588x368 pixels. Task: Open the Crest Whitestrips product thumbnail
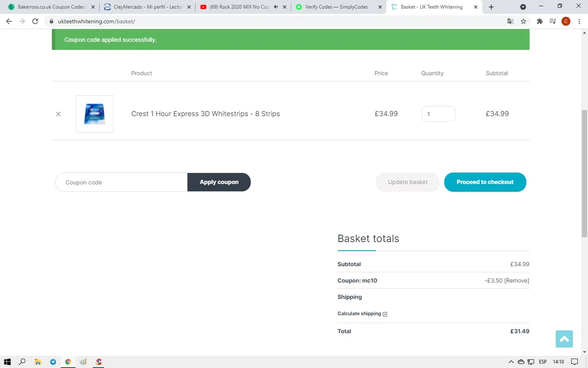pos(95,114)
